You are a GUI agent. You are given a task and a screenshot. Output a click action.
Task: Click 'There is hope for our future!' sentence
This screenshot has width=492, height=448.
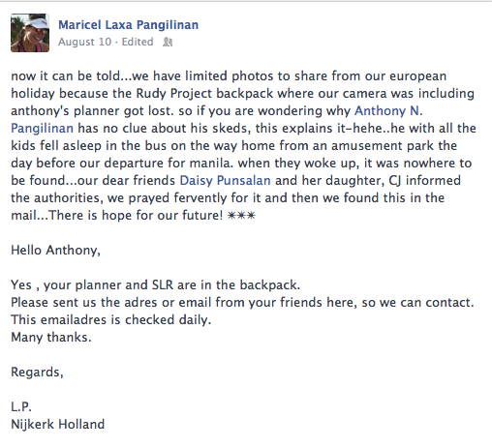click(x=136, y=216)
